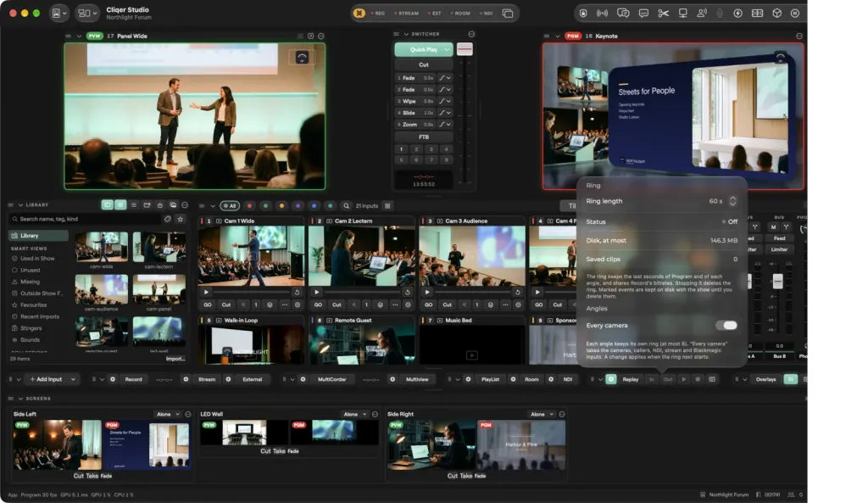Open the windows overlay icon beside NDI
Screen dimensions: 868x503
(507, 14)
